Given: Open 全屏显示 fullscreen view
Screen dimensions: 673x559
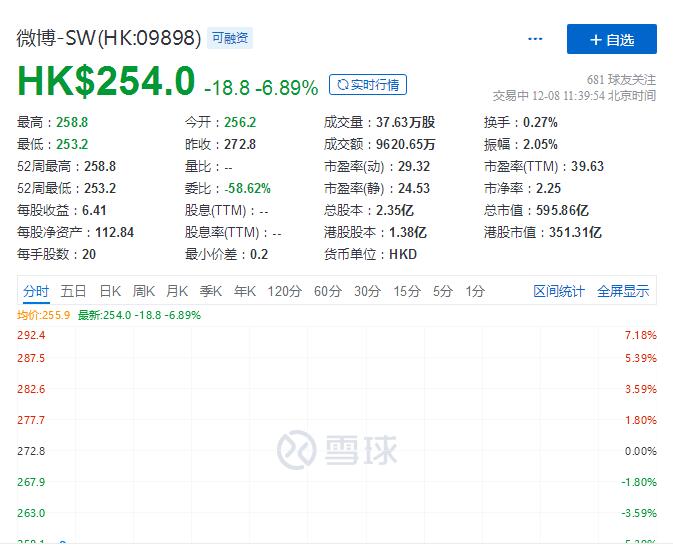Looking at the screenshot, I should pos(623,291).
